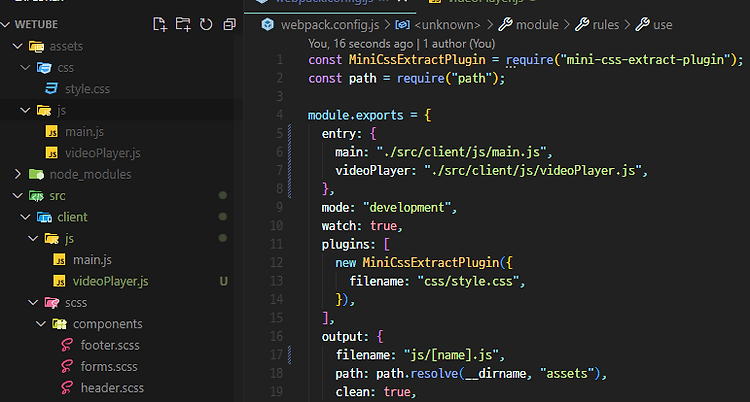The height and width of the screenshot is (402, 750).
Task: Open style.css in assets
Action: click(88, 89)
